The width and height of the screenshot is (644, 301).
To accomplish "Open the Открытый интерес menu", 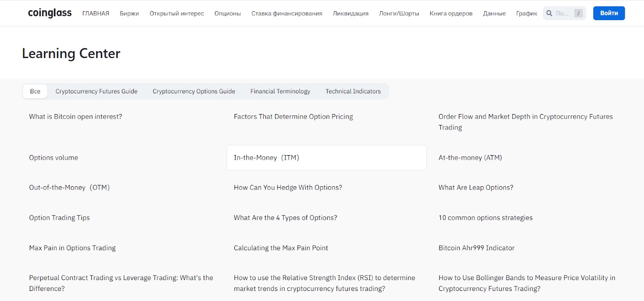I will pyautogui.click(x=177, y=13).
